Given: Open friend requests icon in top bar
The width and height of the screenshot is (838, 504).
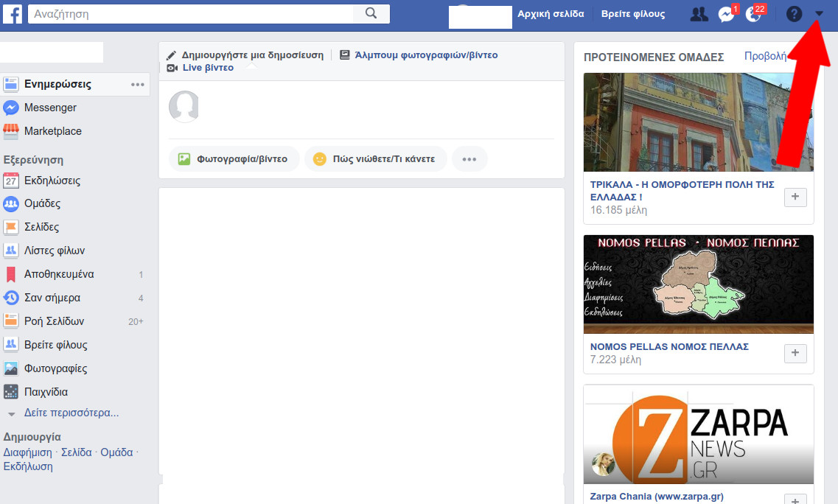Looking at the screenshot, I should [x=697, y=14].
